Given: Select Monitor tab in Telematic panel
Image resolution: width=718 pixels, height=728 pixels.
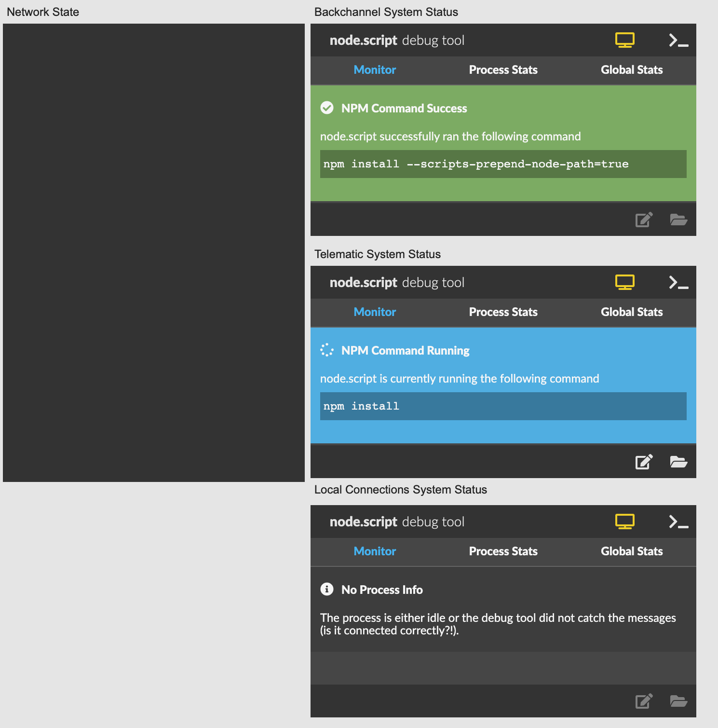Looking at the screenshot, I should click(x=375, y=312).
